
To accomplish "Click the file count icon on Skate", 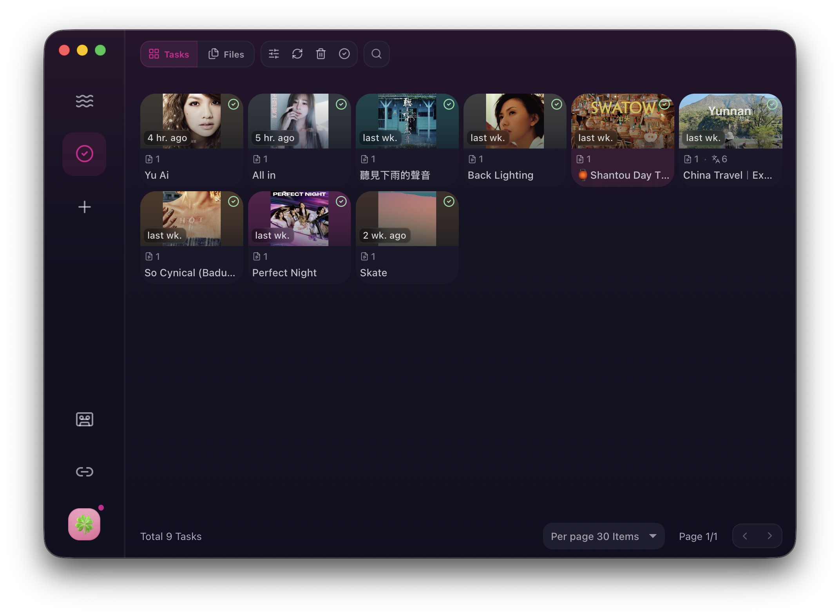I will coord(365,256).
